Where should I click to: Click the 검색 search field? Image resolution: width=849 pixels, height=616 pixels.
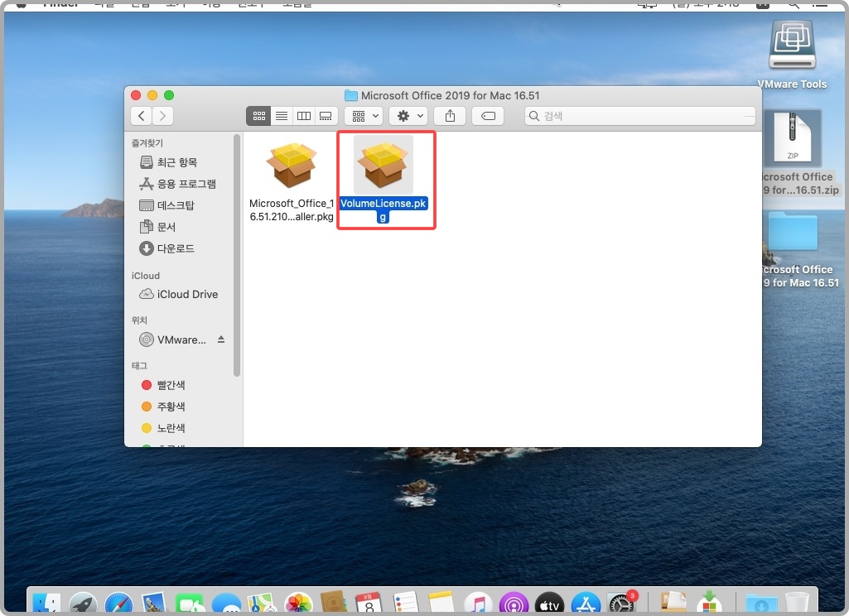tap(640, 116)
